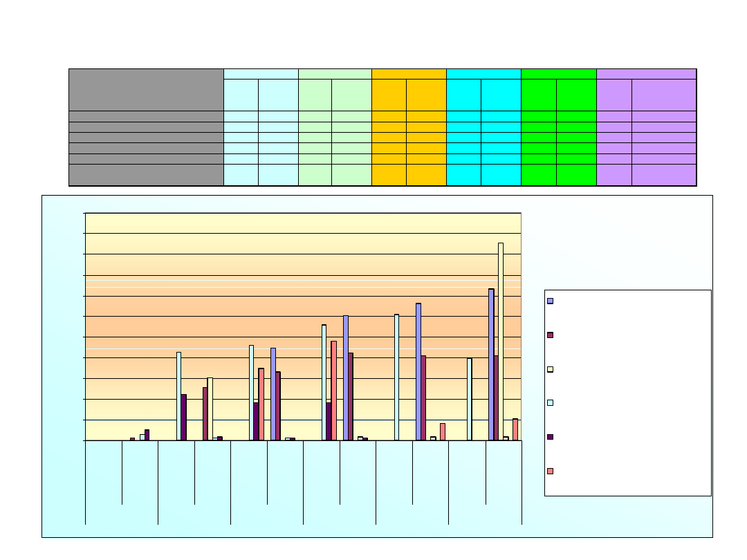747x560 pixels.
Task: Select the chart legend box
Action: click(627, 392)
